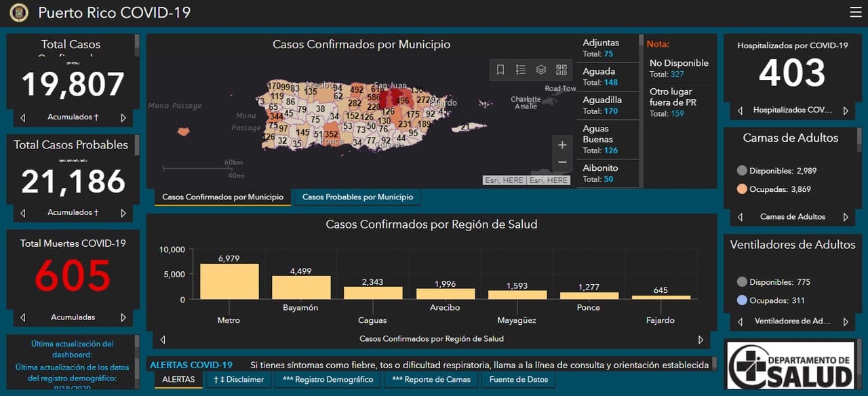
Task: Click the Esri, HERE map attribution
Action: (526, 180)
